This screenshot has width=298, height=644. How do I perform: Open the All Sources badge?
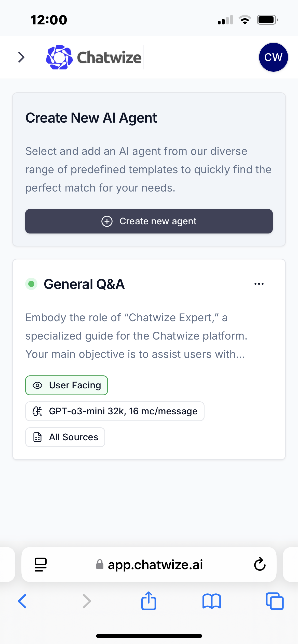[65, 437]
